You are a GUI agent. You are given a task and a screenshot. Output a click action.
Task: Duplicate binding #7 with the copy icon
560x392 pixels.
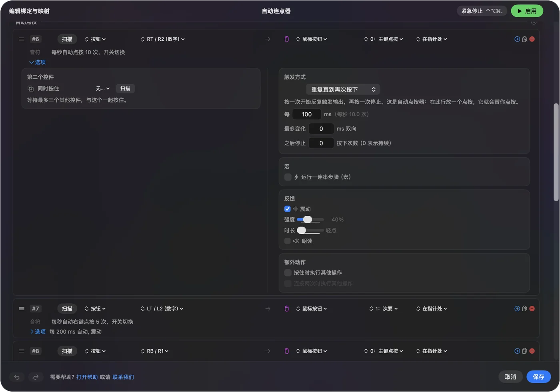tap(524, 308)
